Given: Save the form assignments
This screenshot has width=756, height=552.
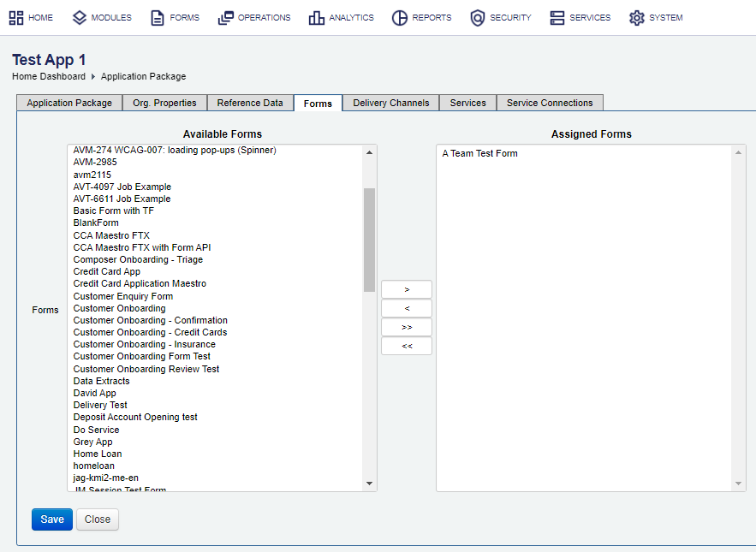Looking at the screenshot, I should click(x=52, y=519).
